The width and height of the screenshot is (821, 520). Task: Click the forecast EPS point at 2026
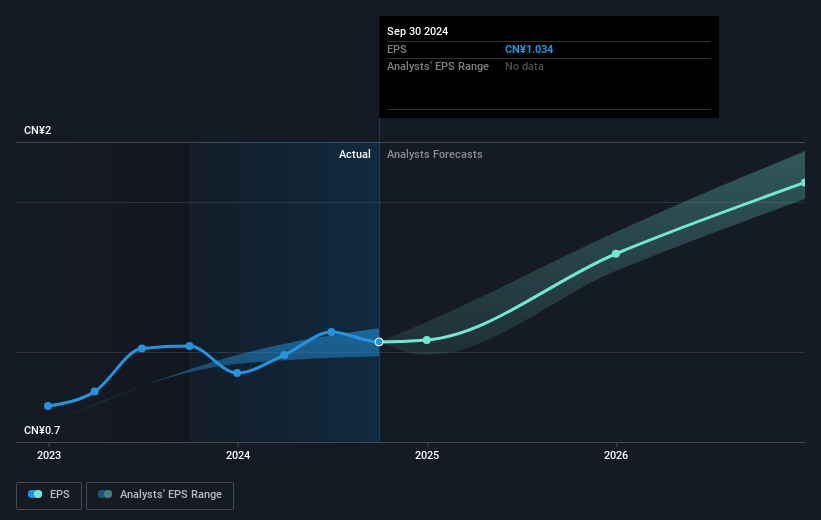[x=616, y=254]
